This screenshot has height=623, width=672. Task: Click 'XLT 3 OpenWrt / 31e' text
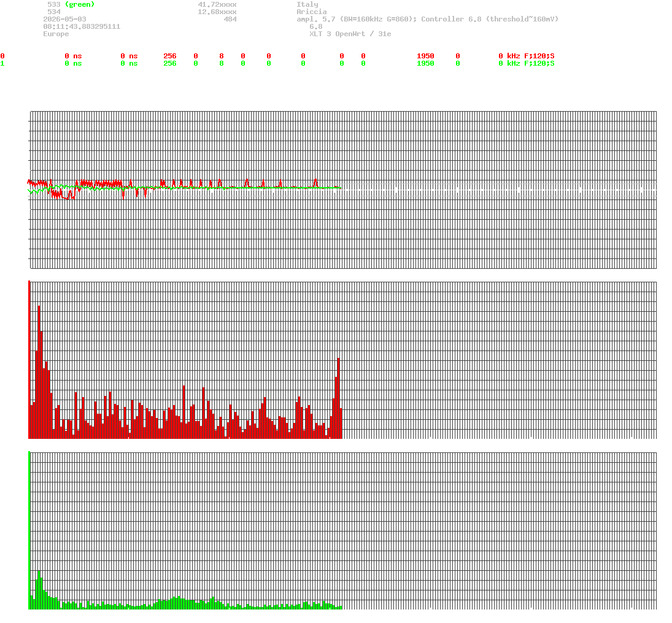pyautogui.click(x=350, y=34)
